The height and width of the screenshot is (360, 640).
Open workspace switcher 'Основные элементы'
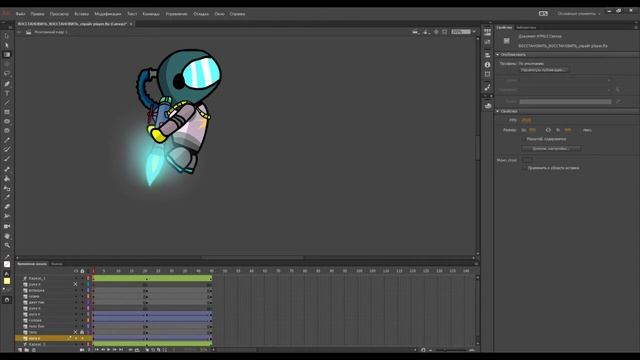point(579,13)
